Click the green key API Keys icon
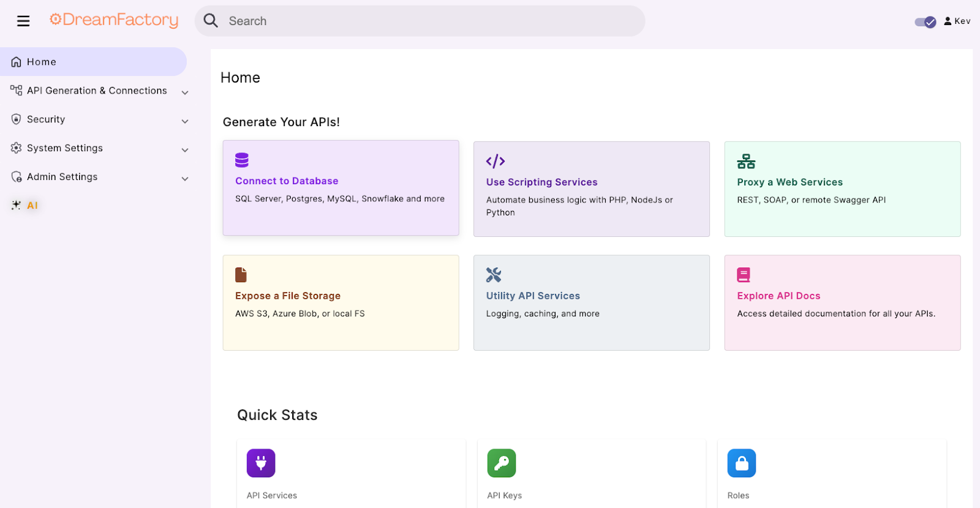The height and width of the screenshot is (508, 980). pyautogui.click(x=502, y=463)
